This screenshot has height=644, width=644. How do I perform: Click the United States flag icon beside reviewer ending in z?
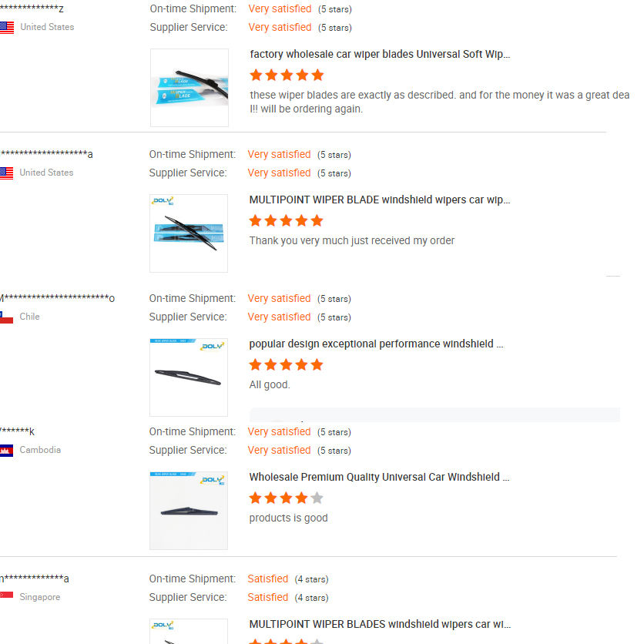[x=7, y=28]
